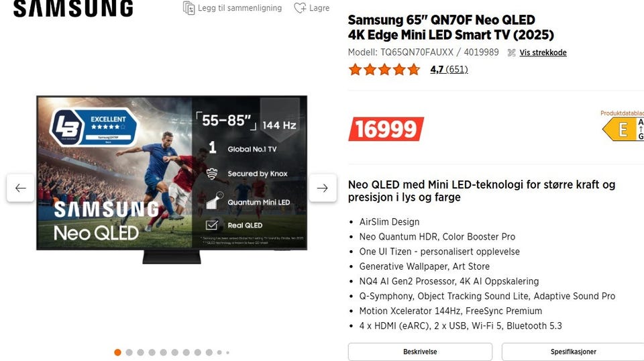
Task: Click the Lagre save text
Action: coord(319,8)
